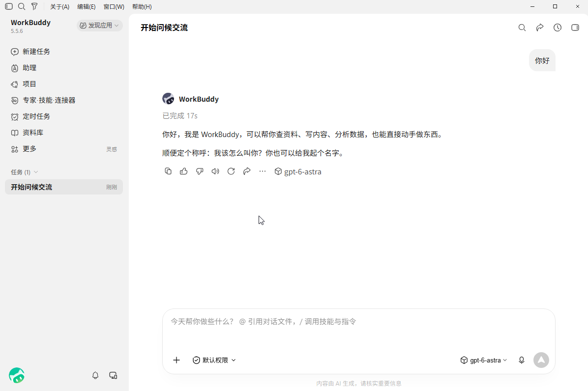Open gpt-6-astra model selector dropdown
This screenshot has width=588, height=391.
click(x=484, y=360)
